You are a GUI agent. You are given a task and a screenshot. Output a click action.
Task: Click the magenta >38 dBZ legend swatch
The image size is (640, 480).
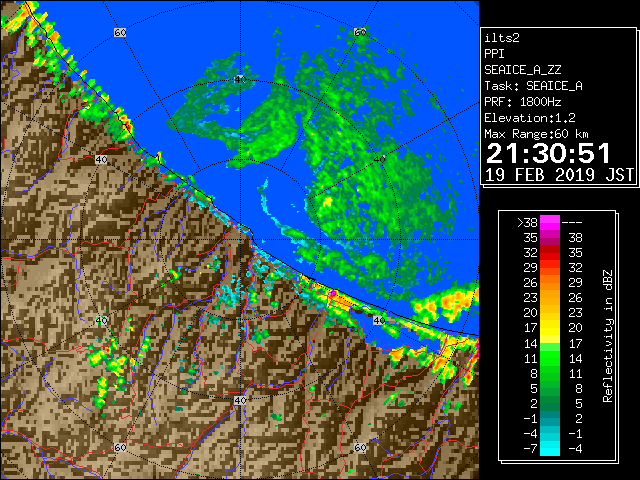[x=550, y=222]
